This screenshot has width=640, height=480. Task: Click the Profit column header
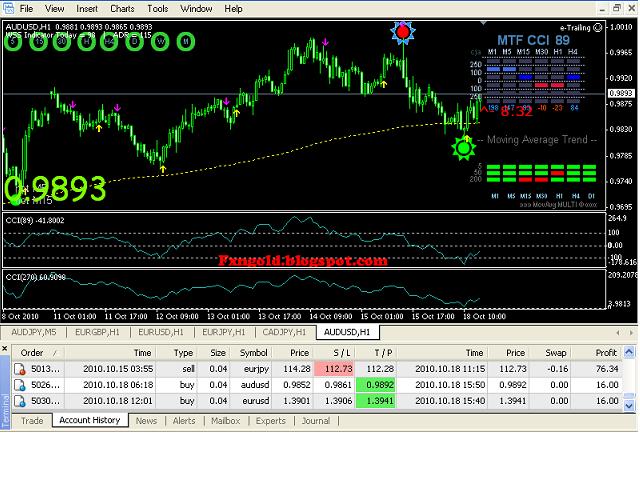(x=606, y=353)
